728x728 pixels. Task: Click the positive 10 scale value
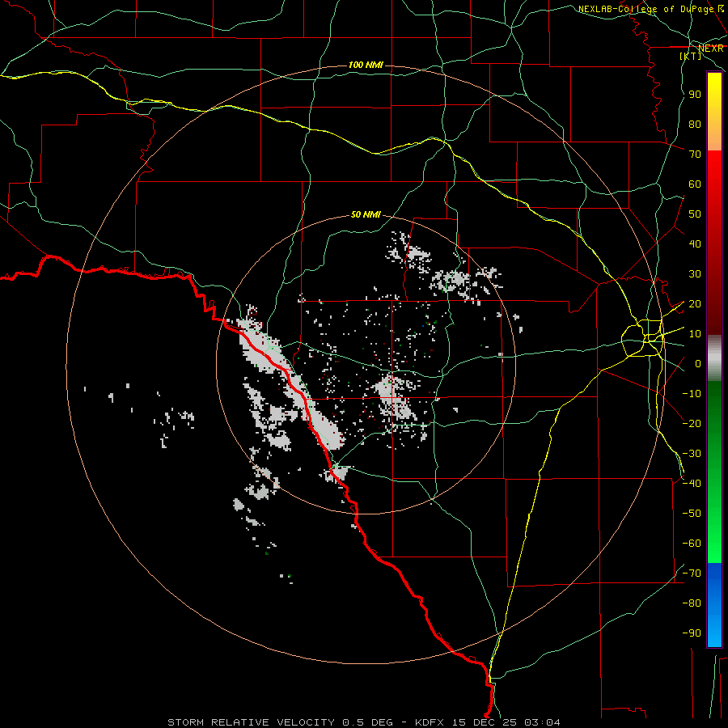coord(695,334)
